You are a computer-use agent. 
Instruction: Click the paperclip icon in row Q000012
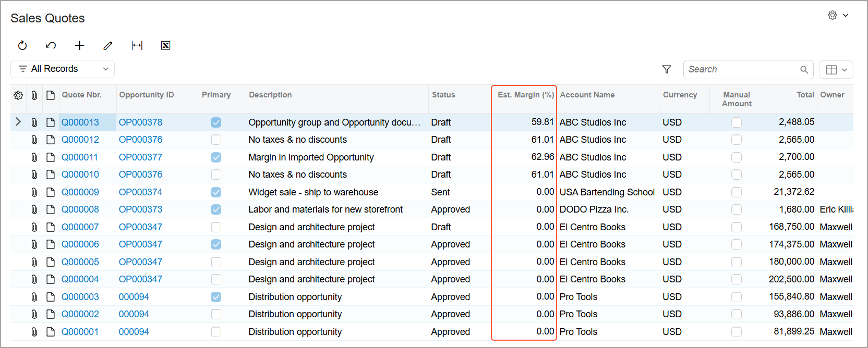pyautogui.click(x=34, y=140)
